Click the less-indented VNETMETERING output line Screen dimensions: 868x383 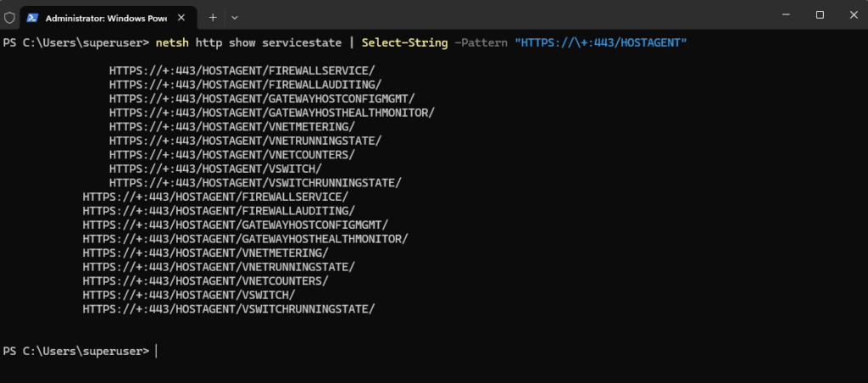click(205, 253)
